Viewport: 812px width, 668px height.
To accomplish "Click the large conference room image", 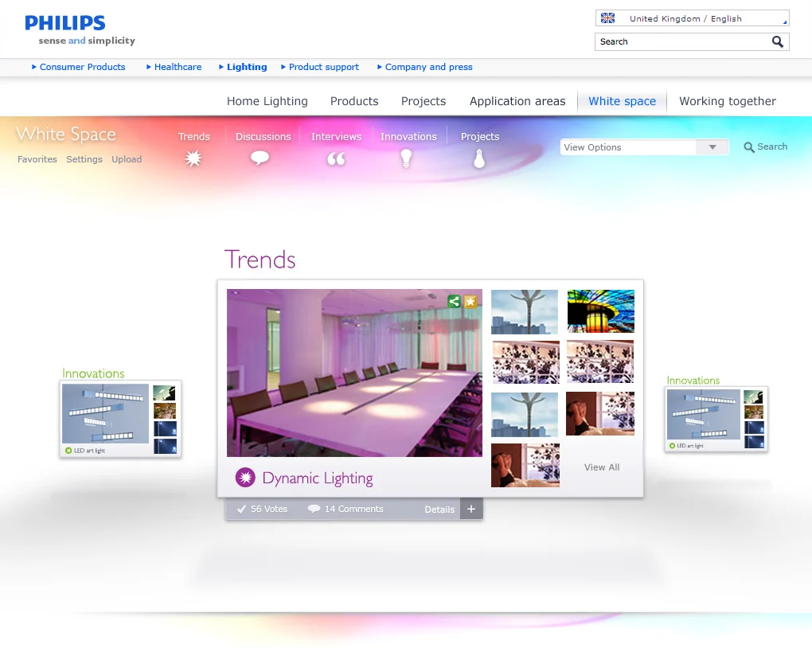I will [355, 373].
